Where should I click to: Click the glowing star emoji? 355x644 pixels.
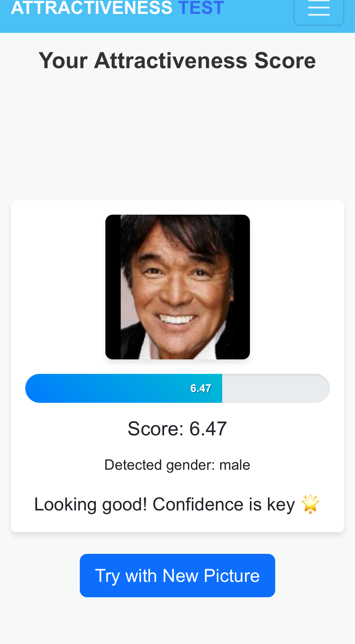(310, 504)
